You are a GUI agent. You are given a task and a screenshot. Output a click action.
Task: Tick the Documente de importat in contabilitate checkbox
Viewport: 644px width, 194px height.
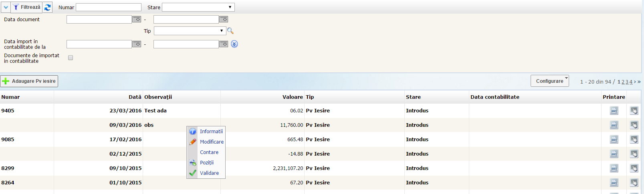71,58
